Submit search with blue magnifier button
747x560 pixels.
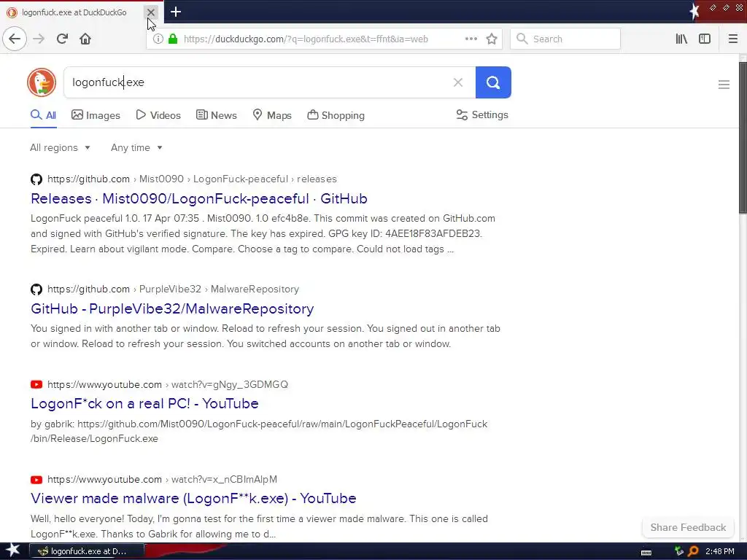[493, 82]
